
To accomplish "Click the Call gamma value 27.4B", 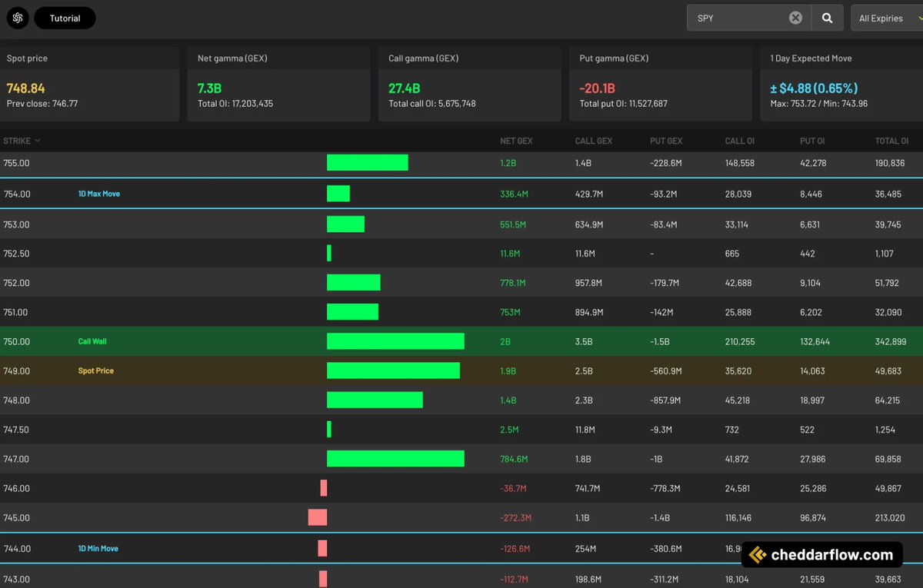I will pos(404,88).
